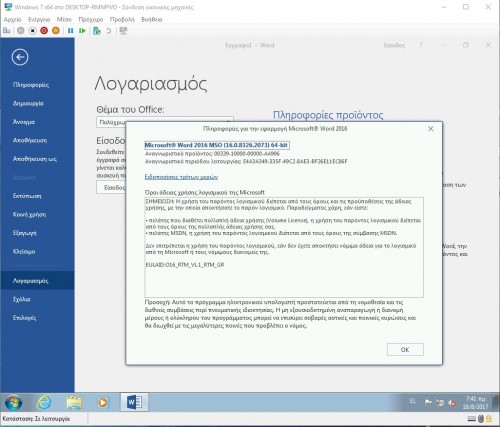Click the Πληροφορίες προϊόντος heading
The width and height of the screenshot is (500, 427).
point(328,115)
